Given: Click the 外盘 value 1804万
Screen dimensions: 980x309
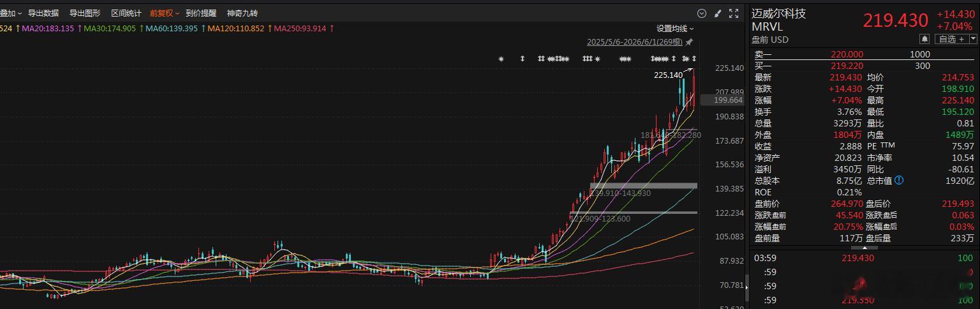Looking at the screenshot, I should (847, 135).
